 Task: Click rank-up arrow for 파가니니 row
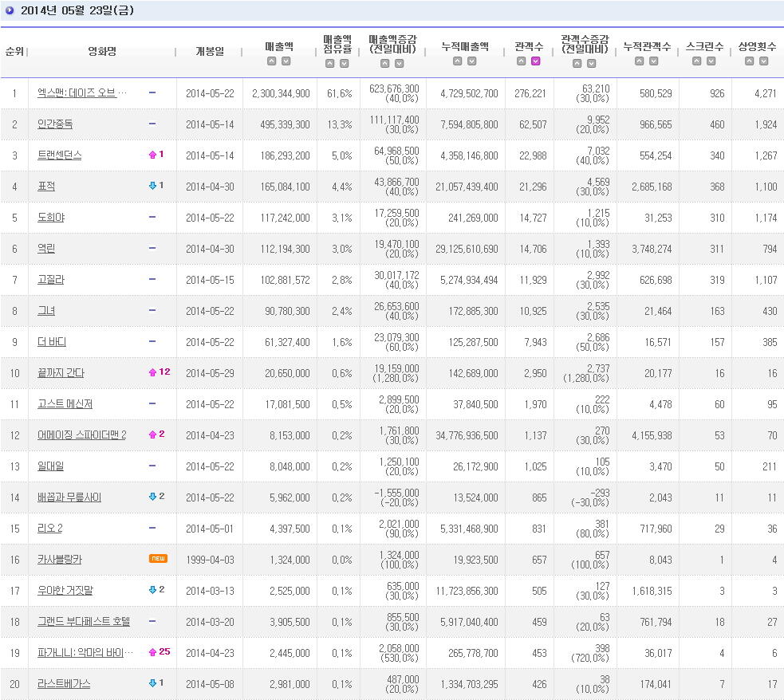click(153, 652)
